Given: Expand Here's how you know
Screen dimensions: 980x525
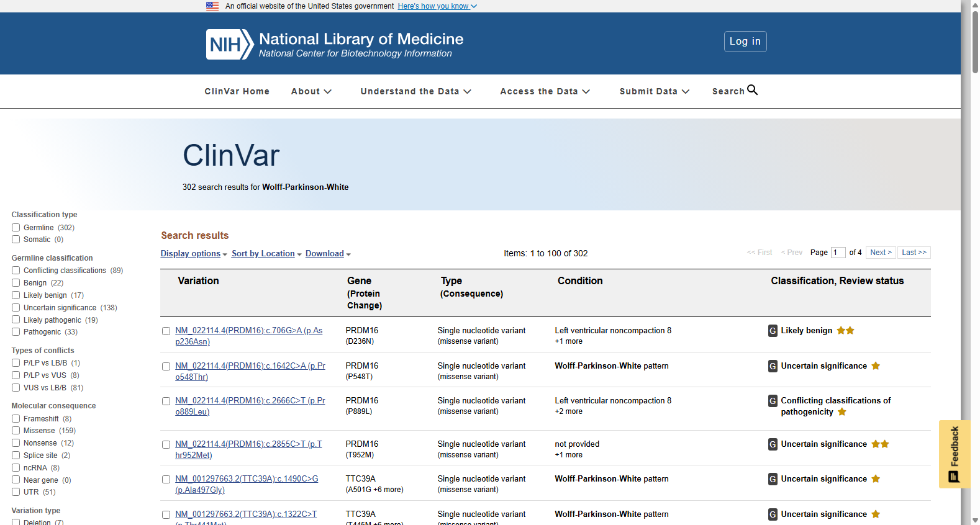Looking at the screenshot, I should coord(437,6).
